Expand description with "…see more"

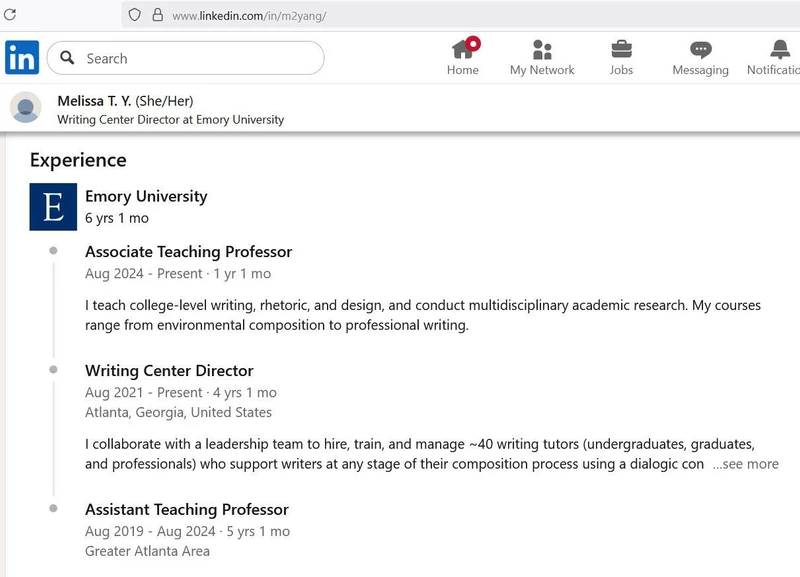pos(745,464)
